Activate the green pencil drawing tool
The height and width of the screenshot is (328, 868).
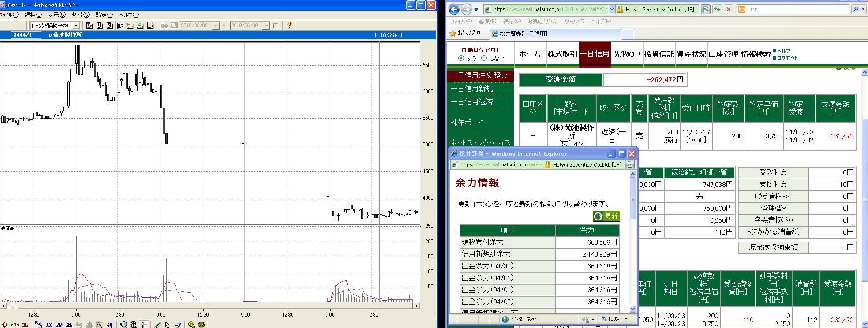tap(157, 324)
